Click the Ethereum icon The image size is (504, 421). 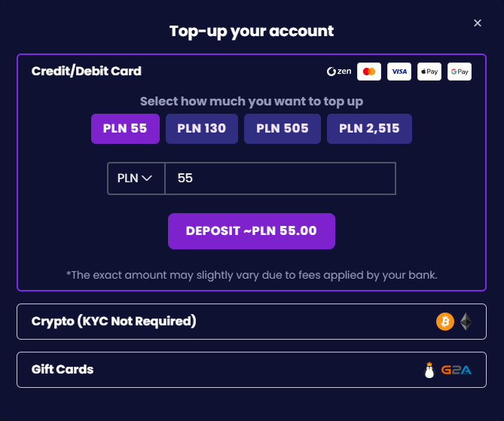coord(466,322)
